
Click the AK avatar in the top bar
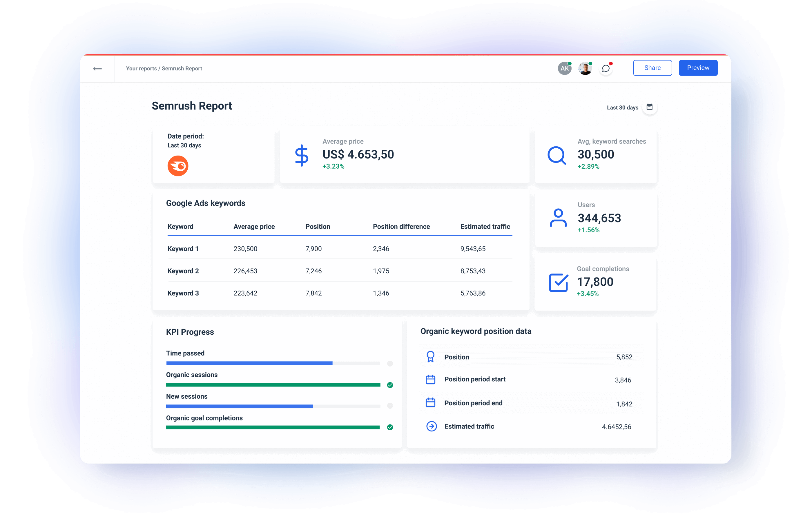[x=564, y=68]
